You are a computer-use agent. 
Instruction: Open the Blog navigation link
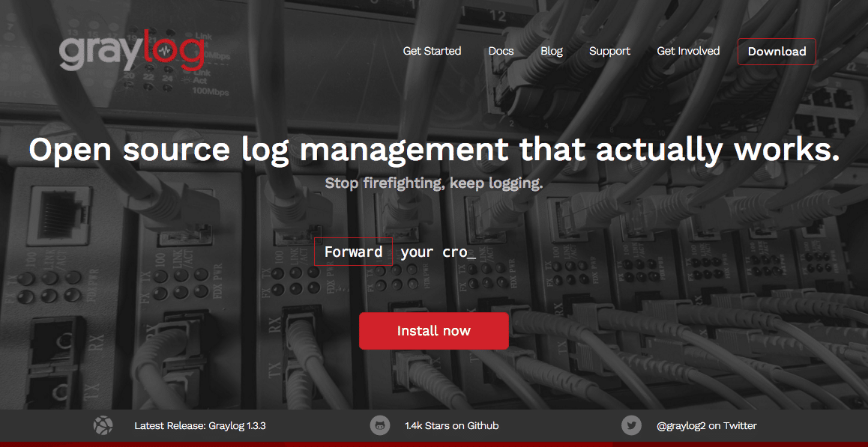551,51
